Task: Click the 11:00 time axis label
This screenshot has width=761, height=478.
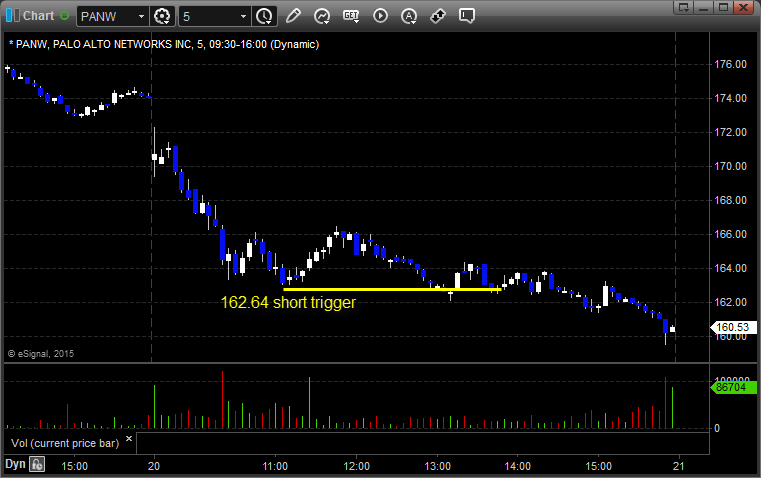Action: [275, 466]
